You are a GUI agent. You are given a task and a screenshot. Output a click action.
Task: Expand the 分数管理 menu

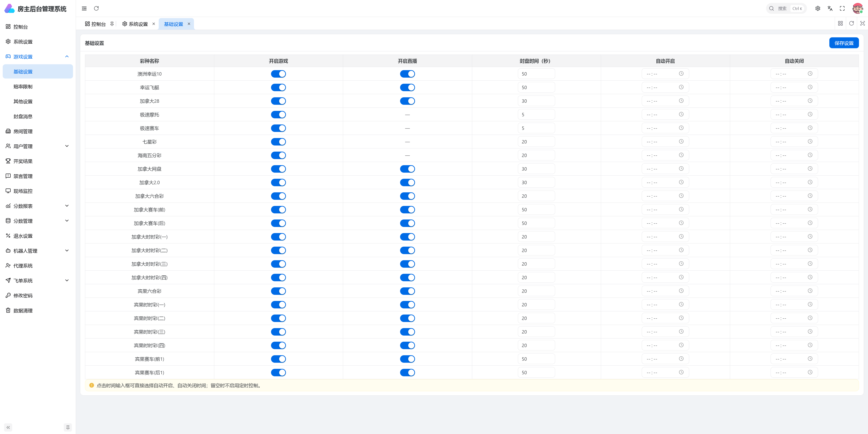pos(38,221)
